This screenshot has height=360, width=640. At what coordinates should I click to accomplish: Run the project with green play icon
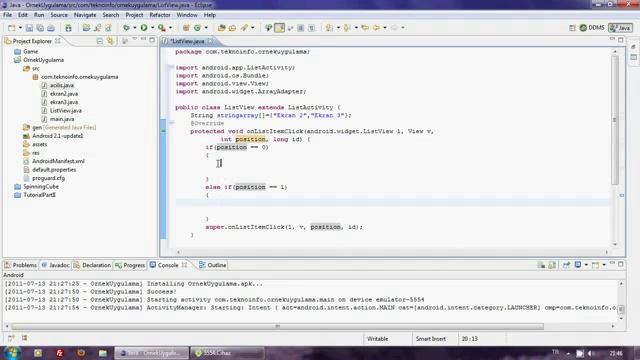[144, 28]
